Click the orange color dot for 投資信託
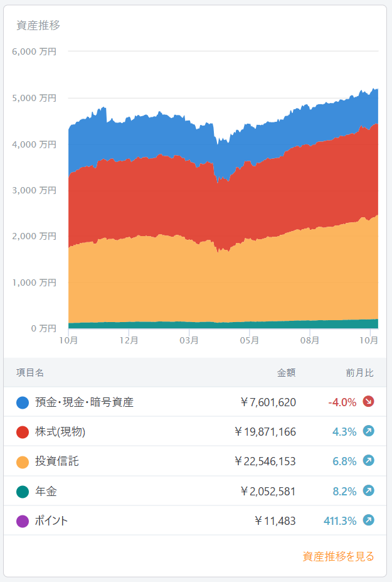 point(23,462)
